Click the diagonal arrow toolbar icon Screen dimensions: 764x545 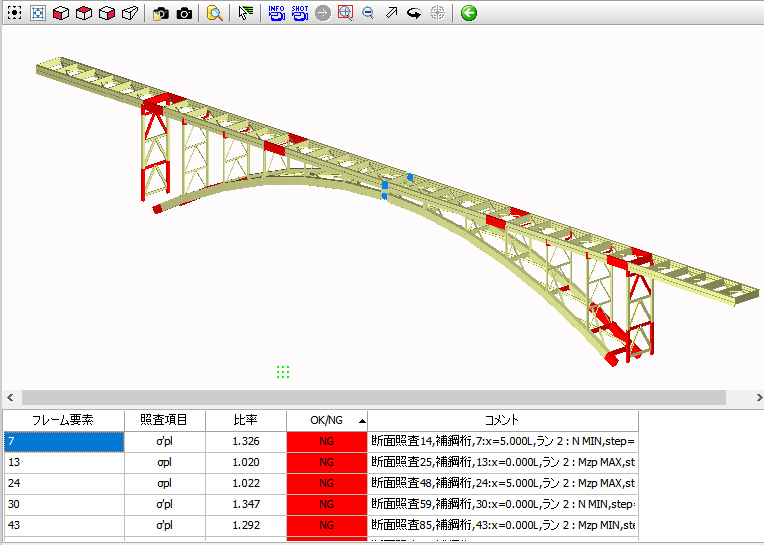391,13
